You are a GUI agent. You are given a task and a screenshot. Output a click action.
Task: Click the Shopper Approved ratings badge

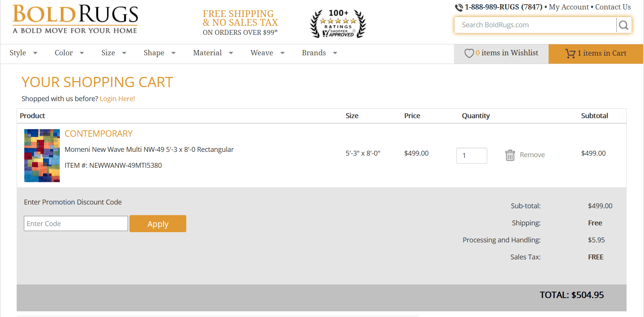pos(338,24)
